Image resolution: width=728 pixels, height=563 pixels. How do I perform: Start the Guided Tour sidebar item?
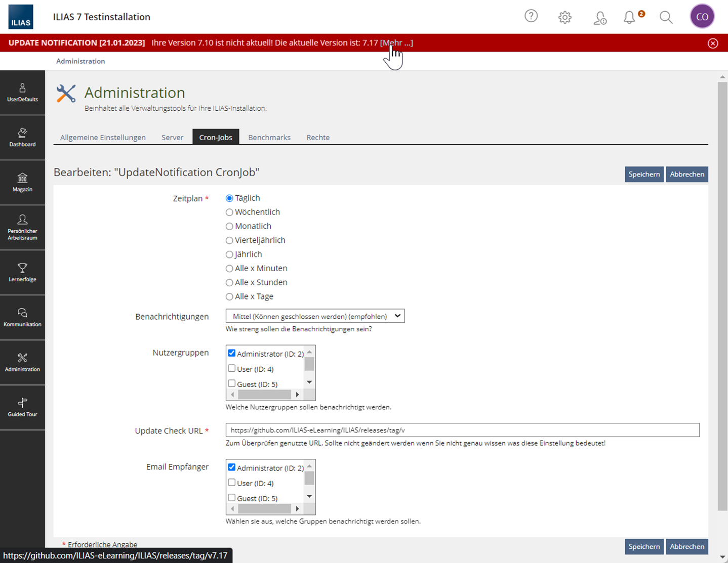coord(22,407)
